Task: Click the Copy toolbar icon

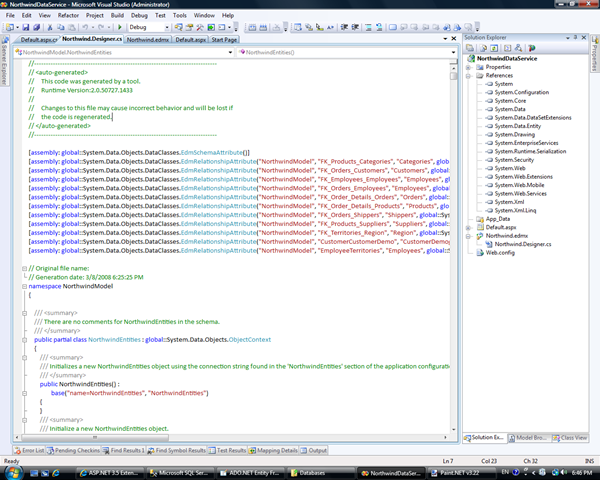Action: click(61, 27)
